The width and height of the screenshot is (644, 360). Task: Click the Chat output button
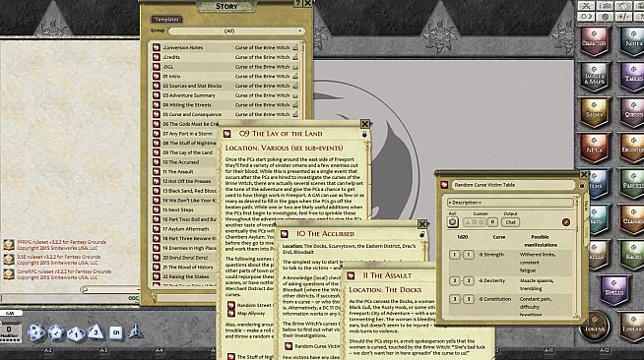pos(510,222)
